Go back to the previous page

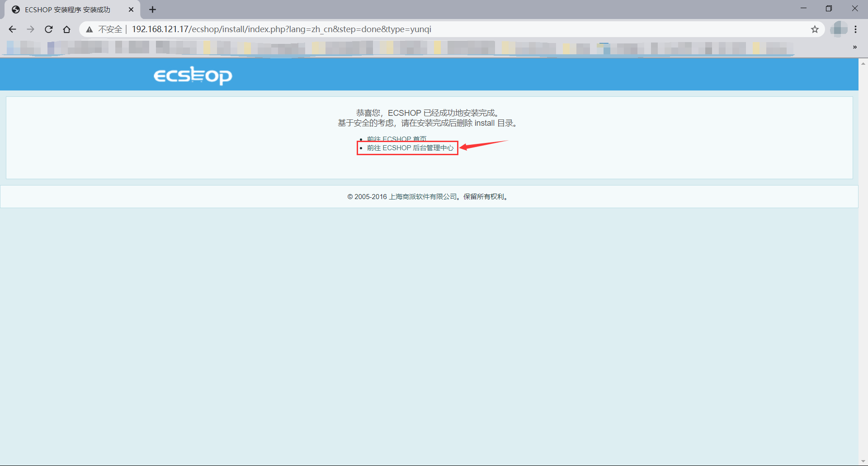coord(12,29)
